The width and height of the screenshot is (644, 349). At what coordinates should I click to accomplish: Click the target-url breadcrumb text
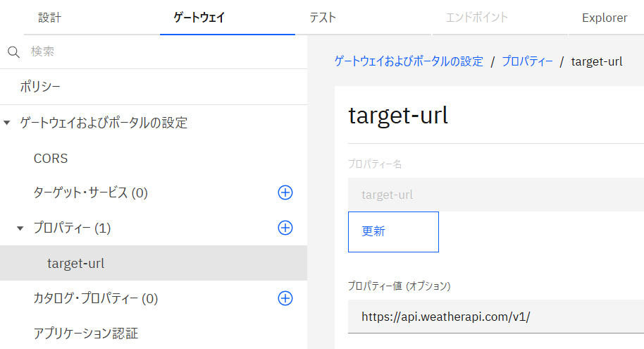[x=597, y=61]
